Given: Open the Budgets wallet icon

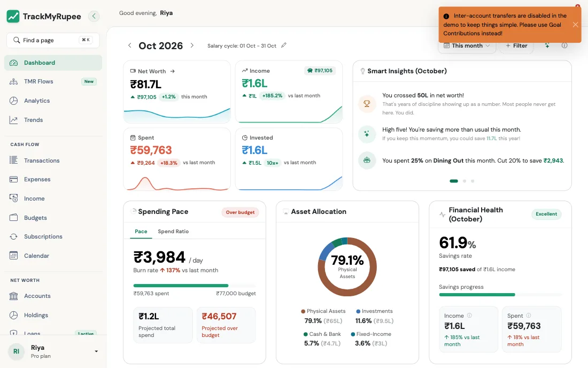Looking at the screenshot, I should [13, 218].
